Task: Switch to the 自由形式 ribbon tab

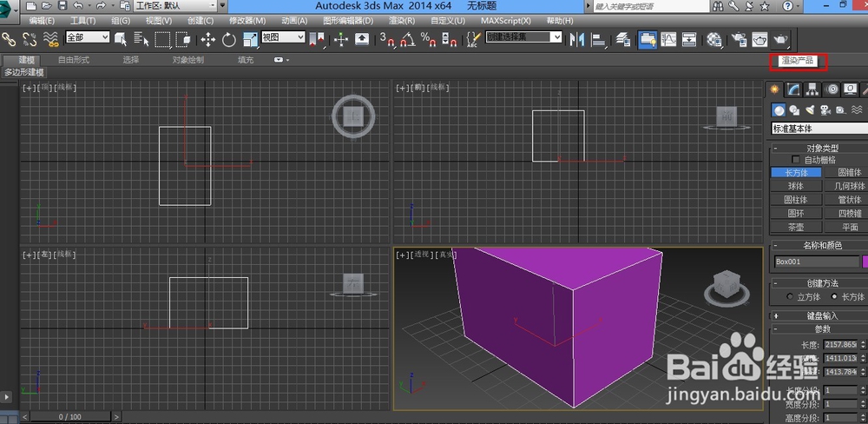Action: tap(74, 60)
